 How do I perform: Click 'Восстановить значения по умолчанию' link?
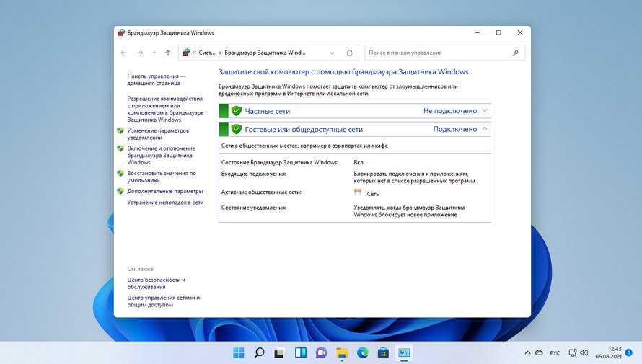162,177
